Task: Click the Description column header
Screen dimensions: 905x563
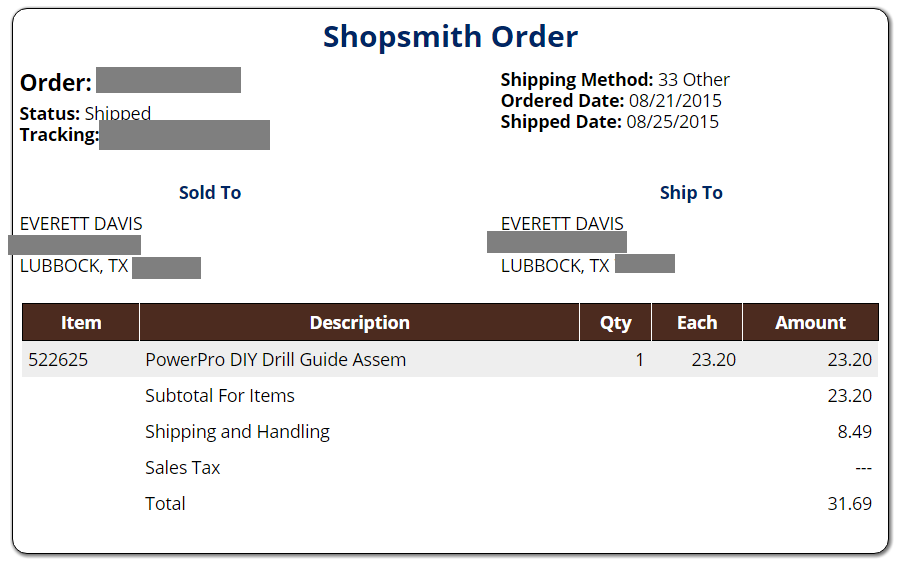Action: (360, 322)
